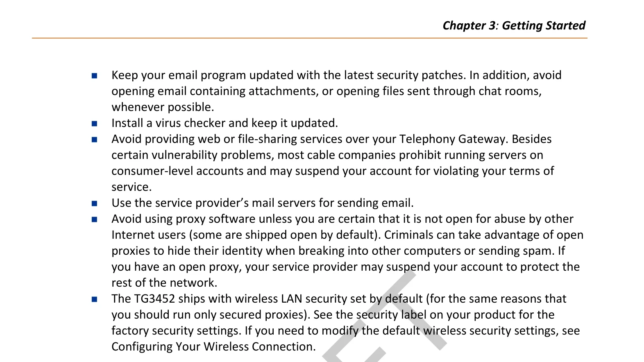
Task: Open the 'Configuring Your Wireless Connection' reference
Action: pyautogui.click(x=213, y=346)
